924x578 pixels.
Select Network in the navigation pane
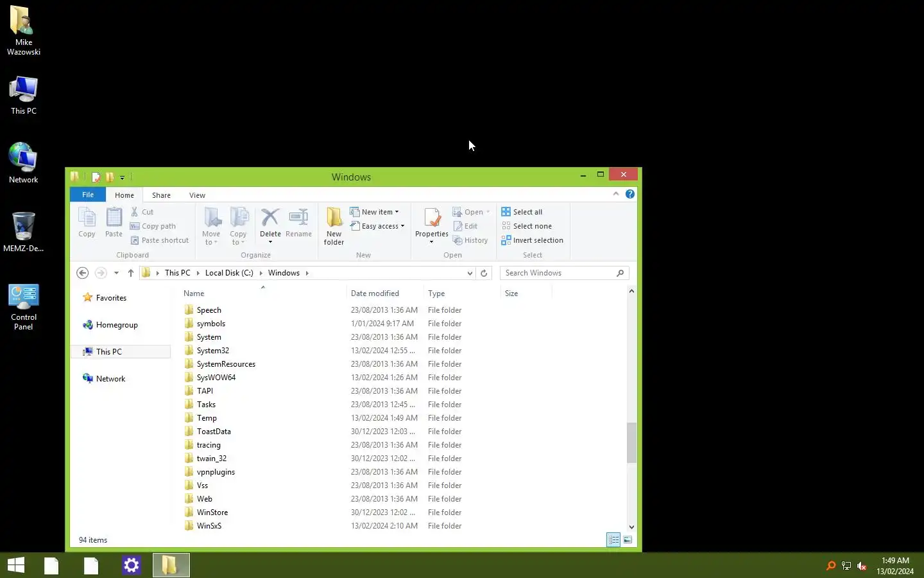tap(110, 379)
